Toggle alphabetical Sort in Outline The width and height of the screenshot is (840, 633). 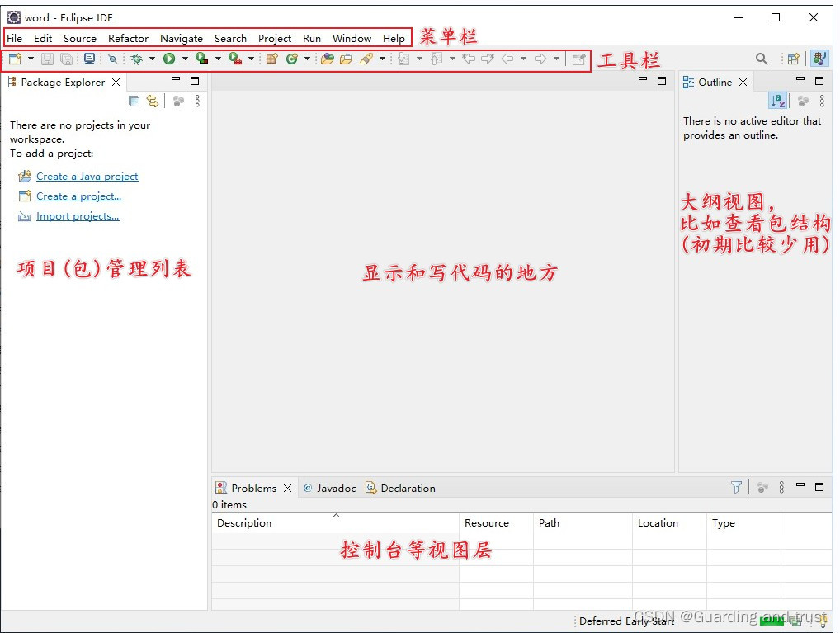[778, 101]
